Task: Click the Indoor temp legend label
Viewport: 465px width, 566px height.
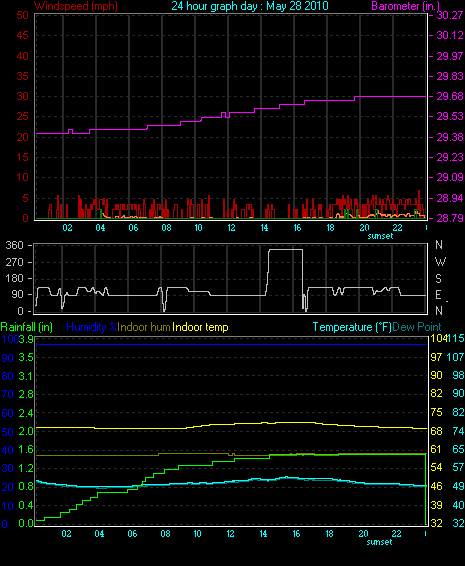Action: pyautogui.click(x=200, y=327)
